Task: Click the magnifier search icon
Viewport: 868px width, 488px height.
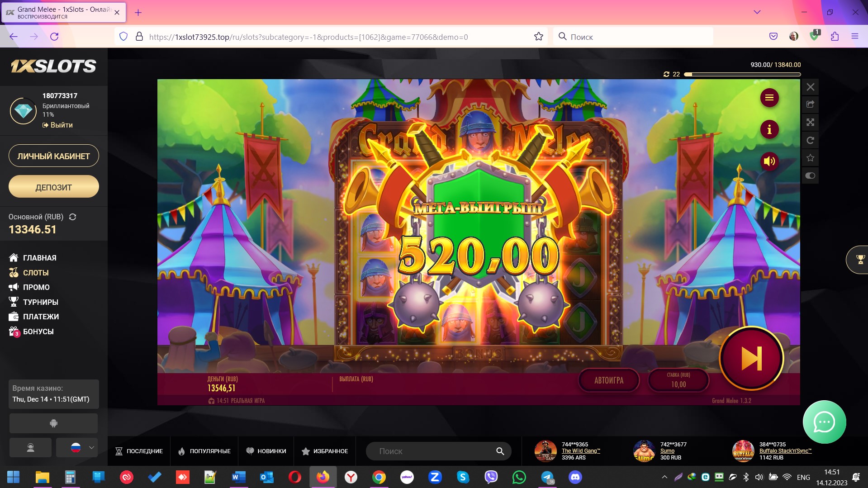Action: pos(500,451)
